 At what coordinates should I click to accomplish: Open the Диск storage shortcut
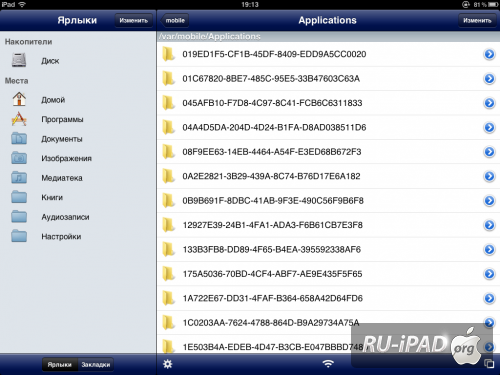78,61
